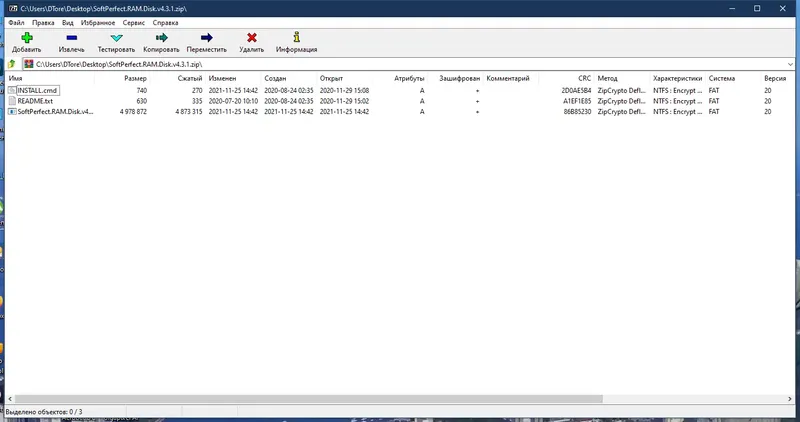The height and width of the screenshot is (422, 800).
Task: Maximize the 7-Zip window
Action: tap(757, 8)
